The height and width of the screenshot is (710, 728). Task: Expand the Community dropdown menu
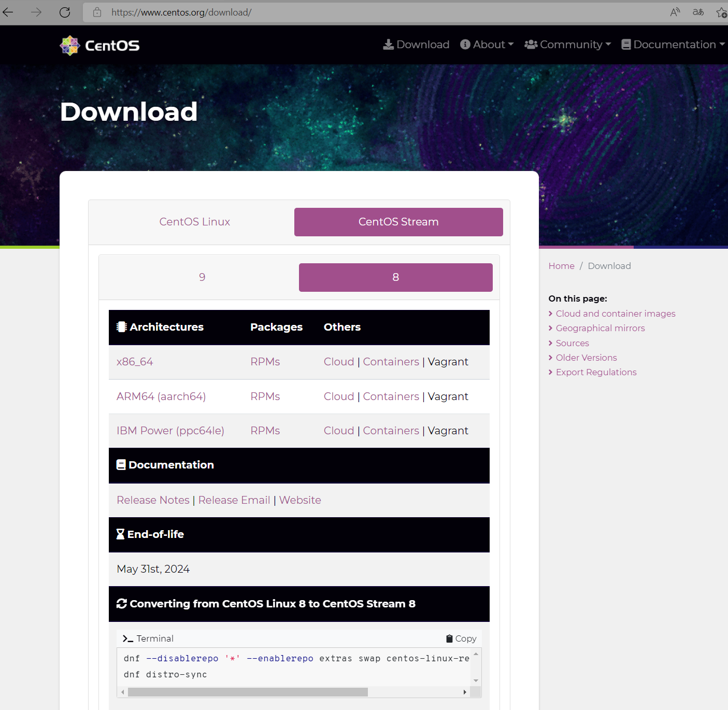point(568,45)
